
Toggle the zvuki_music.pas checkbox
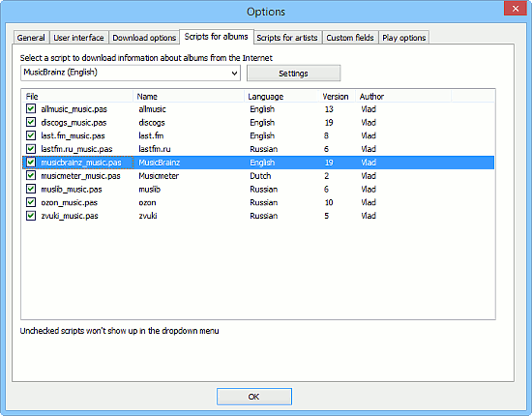(31, 216)
